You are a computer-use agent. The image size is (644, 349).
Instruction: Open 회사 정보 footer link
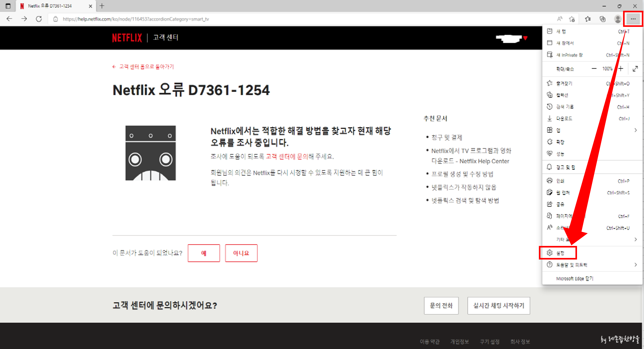520,342
